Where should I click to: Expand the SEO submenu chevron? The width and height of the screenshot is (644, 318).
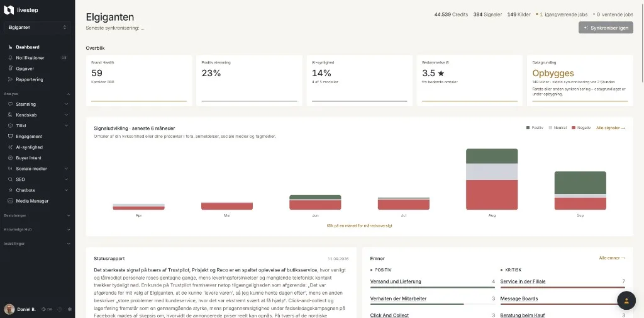tap(67, 179)
